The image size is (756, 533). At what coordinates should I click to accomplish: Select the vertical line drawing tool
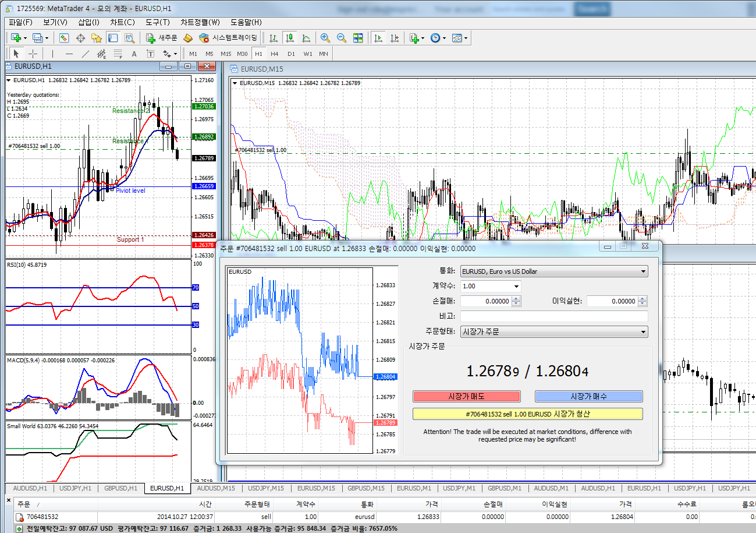[52, 54]
